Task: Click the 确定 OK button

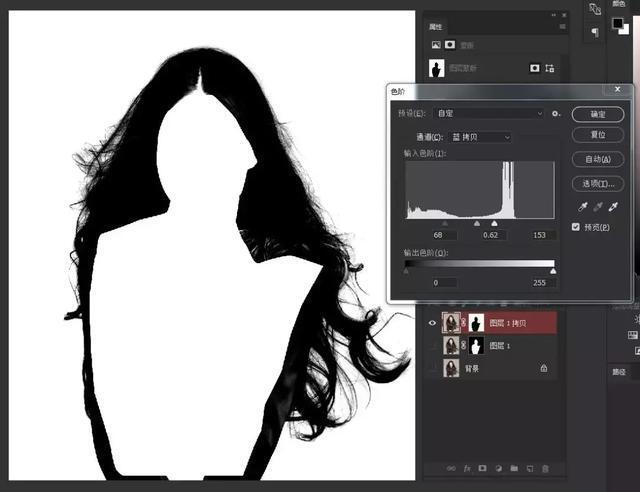Action: point(598,115)
